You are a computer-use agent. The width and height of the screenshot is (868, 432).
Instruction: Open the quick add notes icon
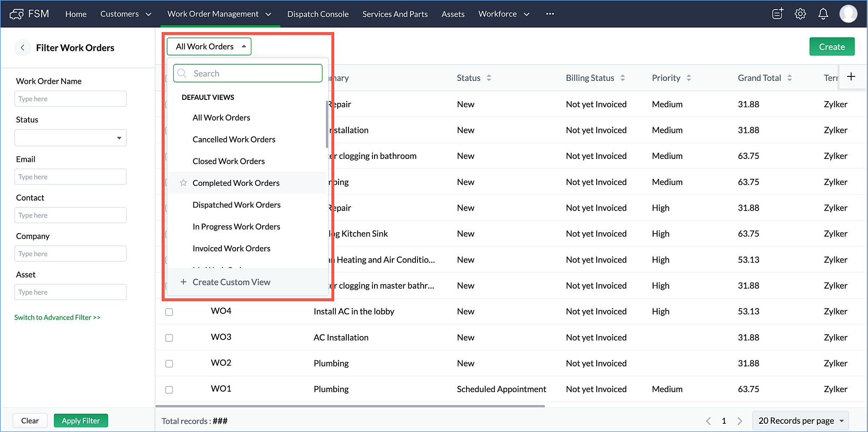tap(777, 14)
